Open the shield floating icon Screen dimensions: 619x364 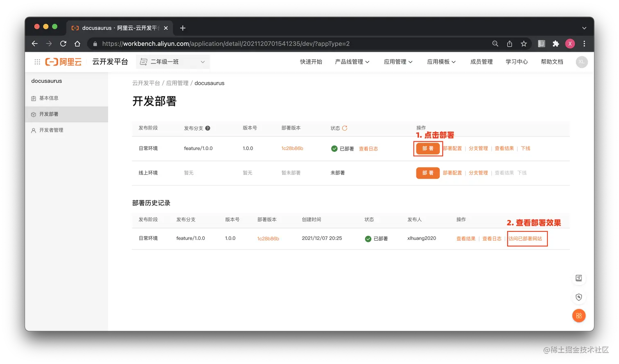click(579, 297)
